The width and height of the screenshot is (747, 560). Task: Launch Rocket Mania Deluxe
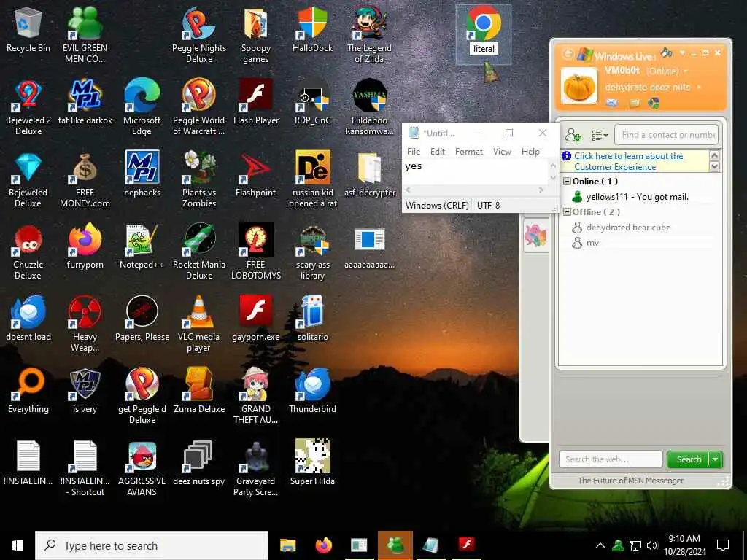pyautogui.click(x=198, y=252)
